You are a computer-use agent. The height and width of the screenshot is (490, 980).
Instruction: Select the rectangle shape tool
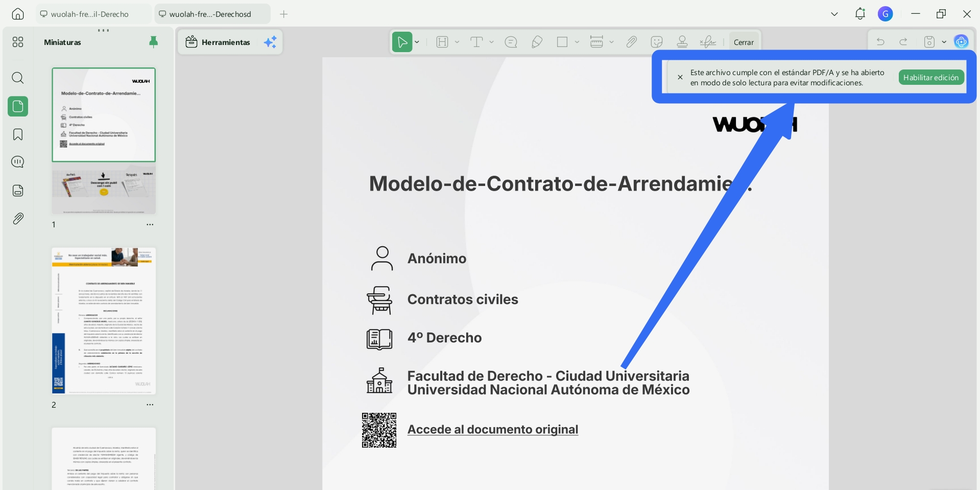[x=562, y=42]
